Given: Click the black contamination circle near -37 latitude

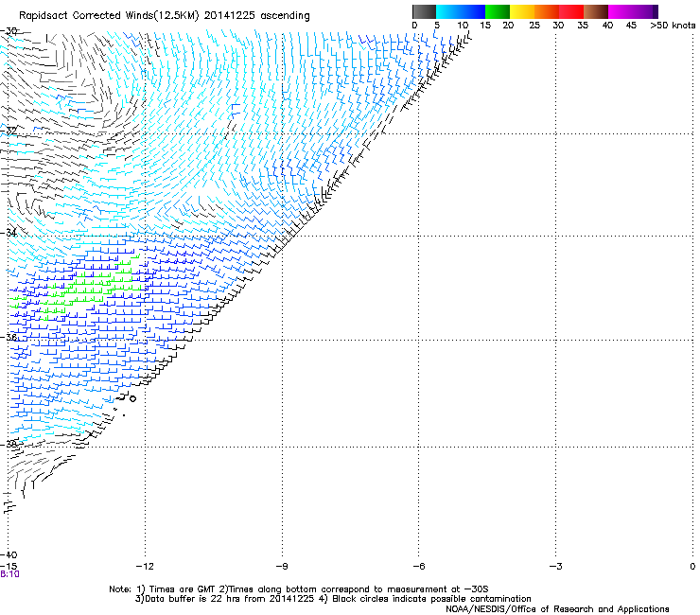Looking at the screenshot, I should pos(132,398).
